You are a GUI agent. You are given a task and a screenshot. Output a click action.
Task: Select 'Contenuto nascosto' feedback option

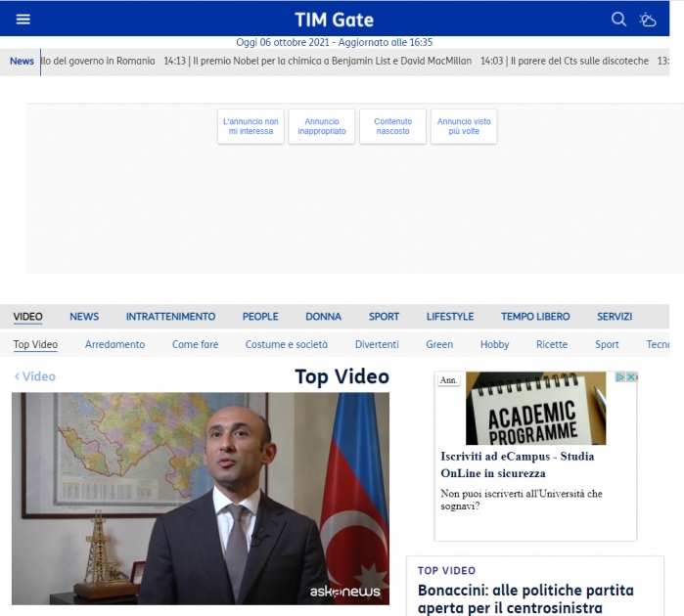tap(393, 126)
